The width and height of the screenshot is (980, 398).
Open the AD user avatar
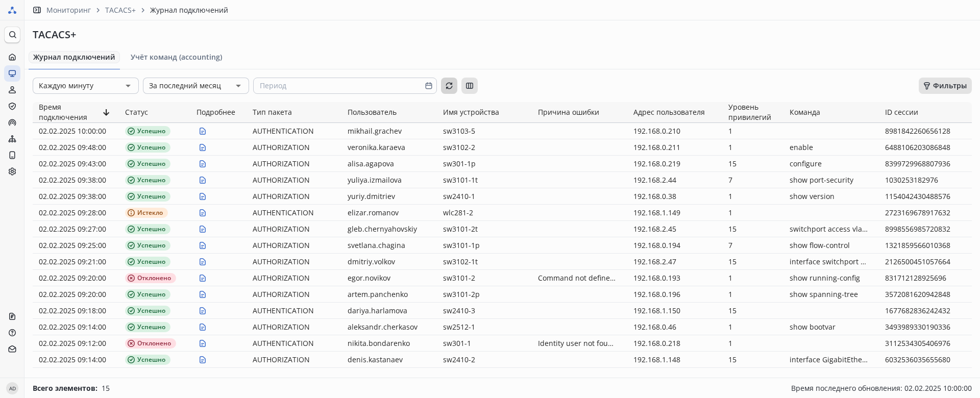pos(12,388)
